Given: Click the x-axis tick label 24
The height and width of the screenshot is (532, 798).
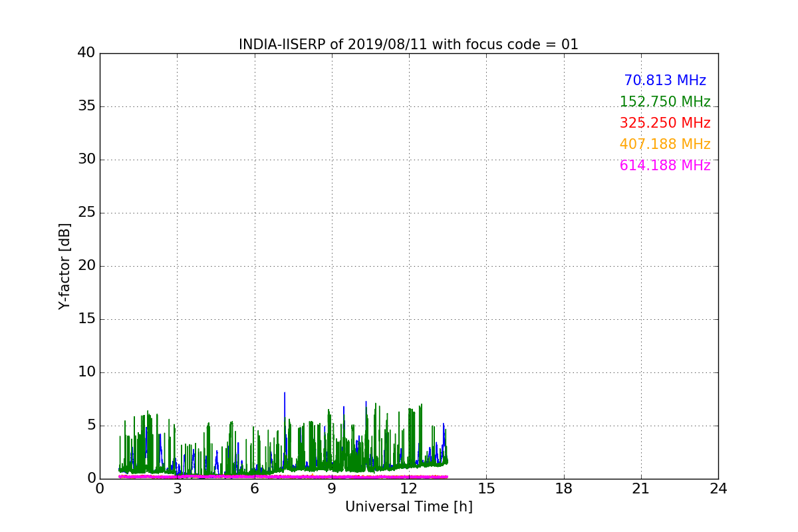Looking at the screenshot, I should coord(718,488).
